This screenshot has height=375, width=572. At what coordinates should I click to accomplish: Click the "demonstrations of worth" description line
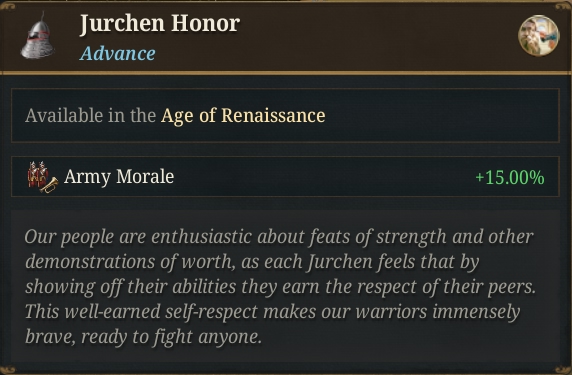[x=252, y=262]
